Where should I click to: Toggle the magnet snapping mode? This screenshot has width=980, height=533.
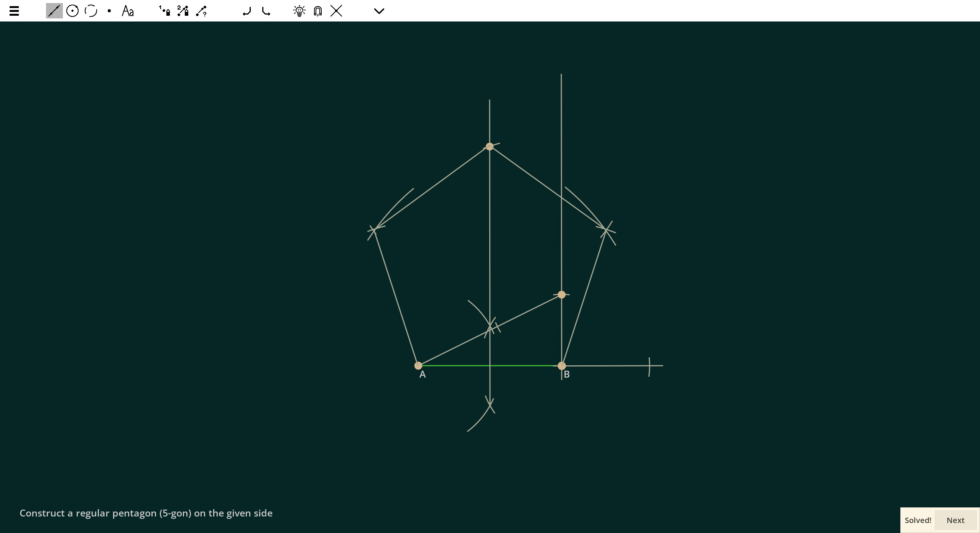pos(317,11)
